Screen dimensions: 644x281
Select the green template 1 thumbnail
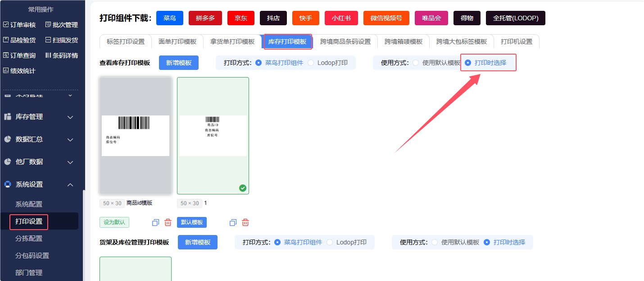pos(213,136)
